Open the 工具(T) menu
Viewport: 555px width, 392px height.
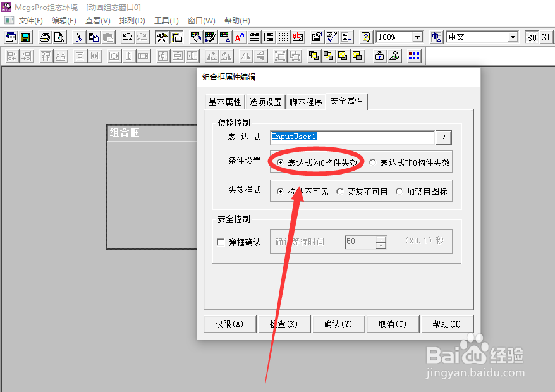tap(166, 21)
